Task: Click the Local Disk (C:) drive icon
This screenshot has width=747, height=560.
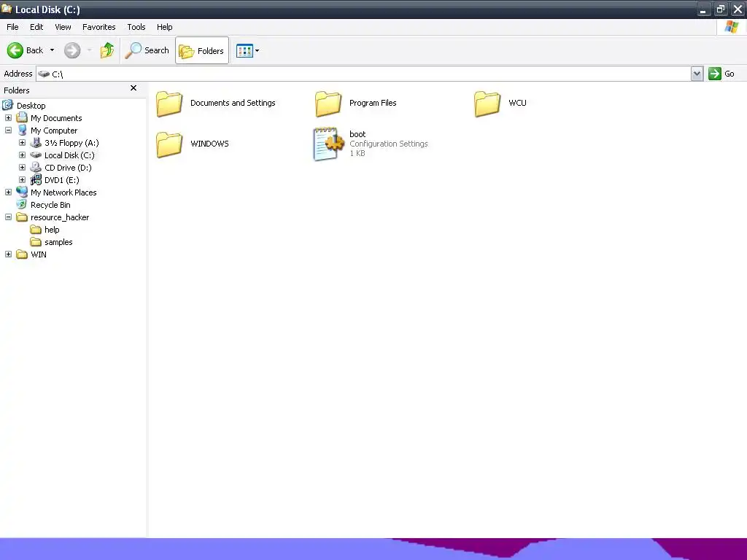Action: (x=36, y=155)
